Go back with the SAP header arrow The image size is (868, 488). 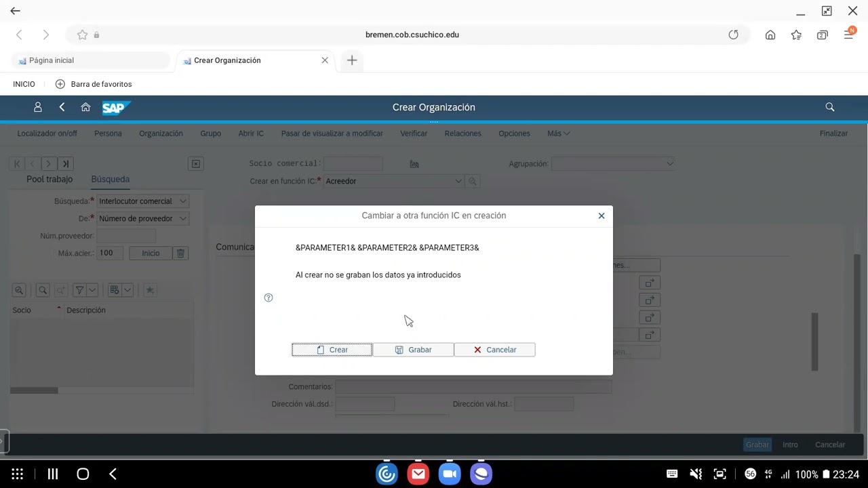(x=62, y=107)
